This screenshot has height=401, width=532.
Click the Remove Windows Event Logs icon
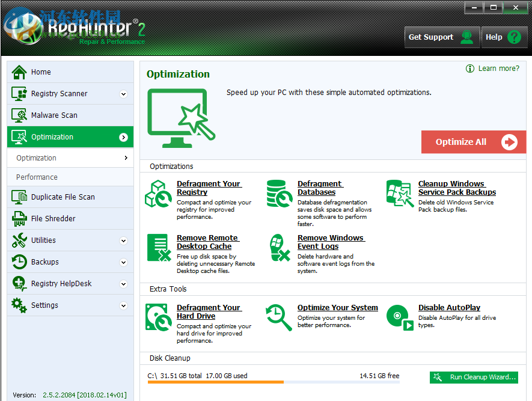point(280,248)
